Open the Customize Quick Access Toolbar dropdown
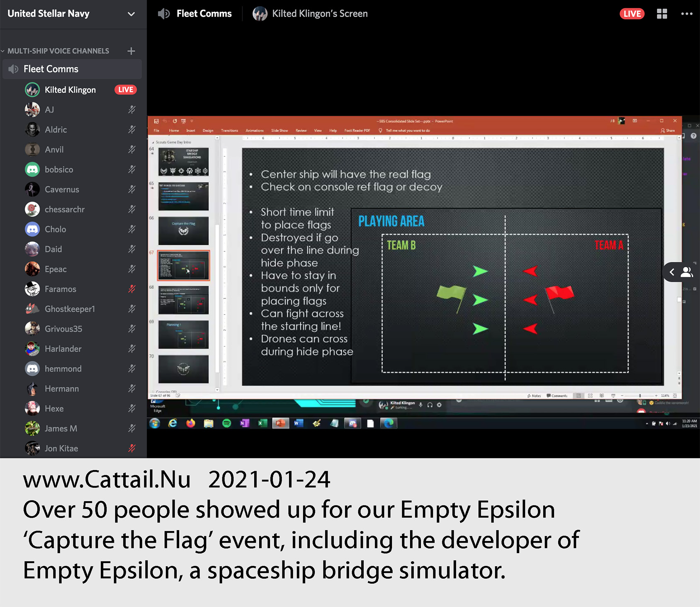Viewport: 700px width, 607px height. (192, 121)
